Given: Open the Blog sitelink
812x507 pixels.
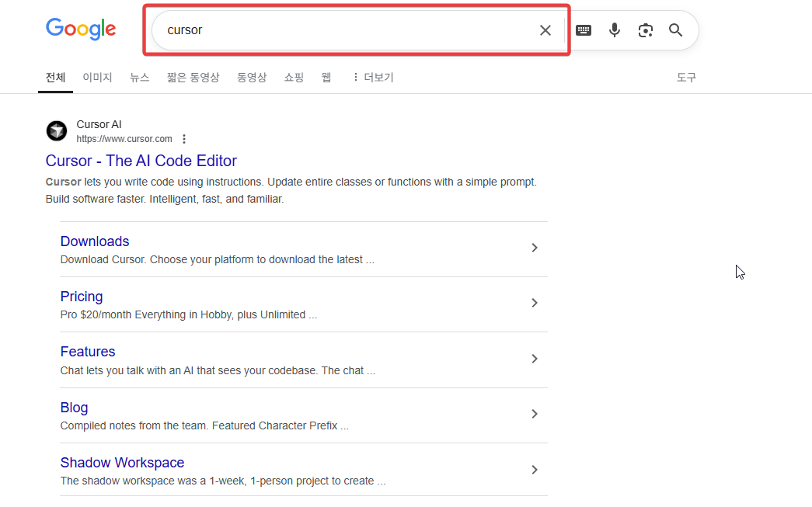Looking at the screenshot, I should click(74, 408).
